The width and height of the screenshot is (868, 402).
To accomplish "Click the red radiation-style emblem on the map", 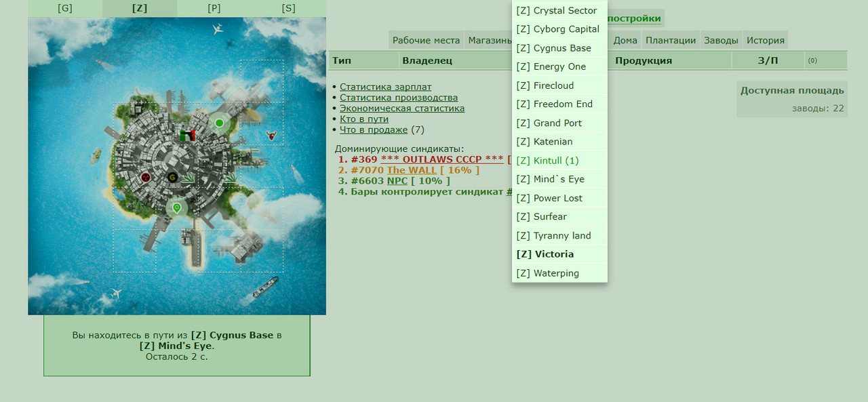I will coord(145,178).
